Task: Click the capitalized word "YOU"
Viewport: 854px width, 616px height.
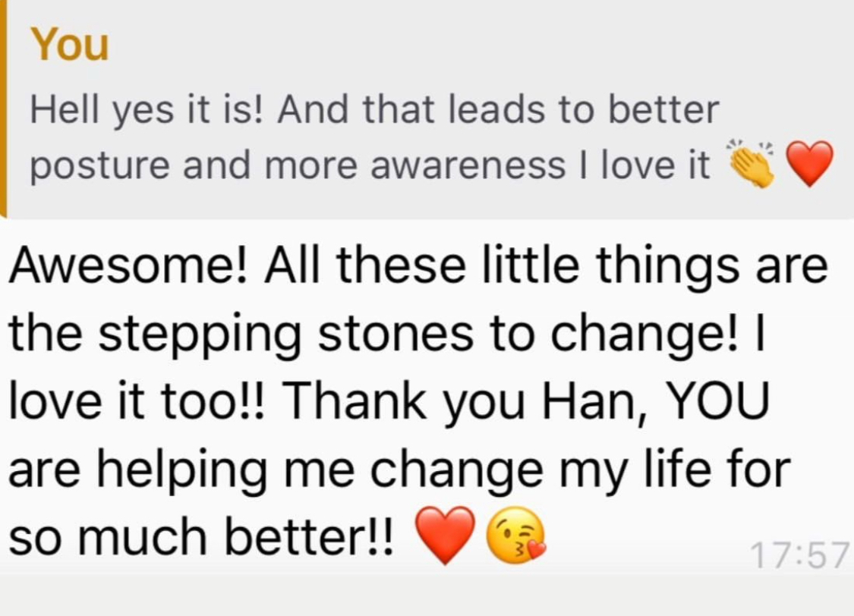Action: [x=715, y=401]
